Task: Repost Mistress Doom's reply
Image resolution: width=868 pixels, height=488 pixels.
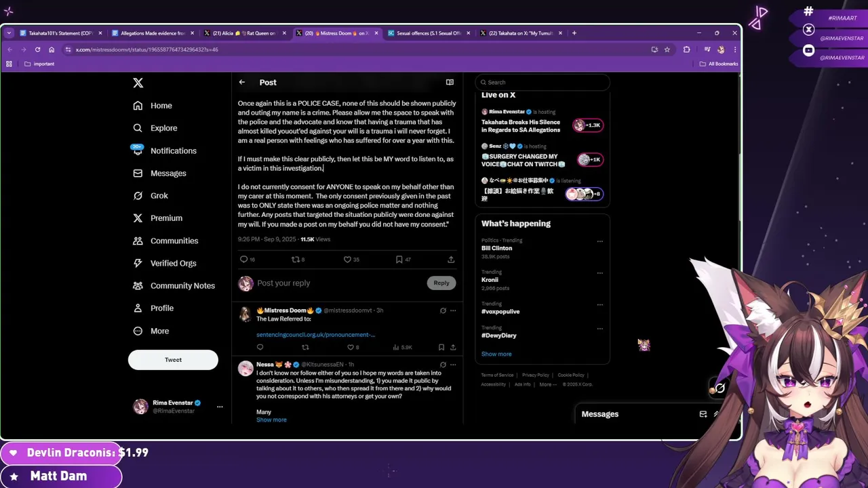Action: click(x=305, y=348)
